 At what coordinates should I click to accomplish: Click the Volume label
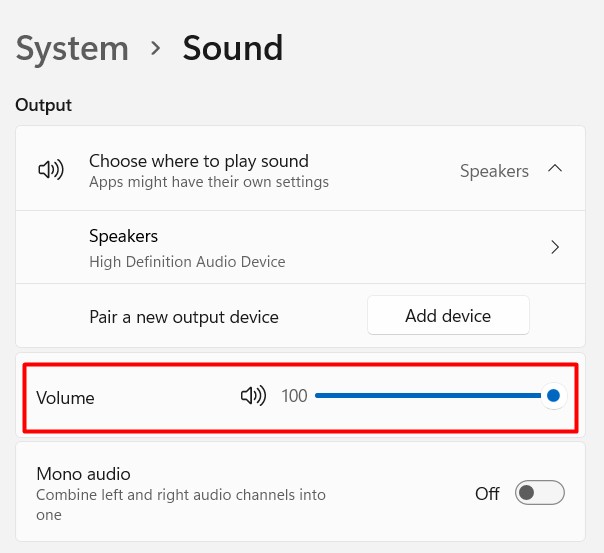point(65,398)
